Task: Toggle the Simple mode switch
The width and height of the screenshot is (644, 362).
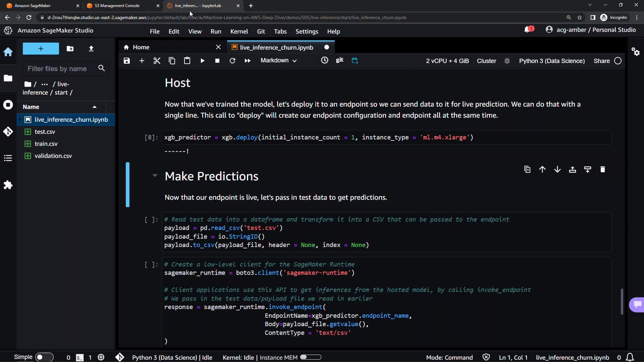Action: point(44,357)
